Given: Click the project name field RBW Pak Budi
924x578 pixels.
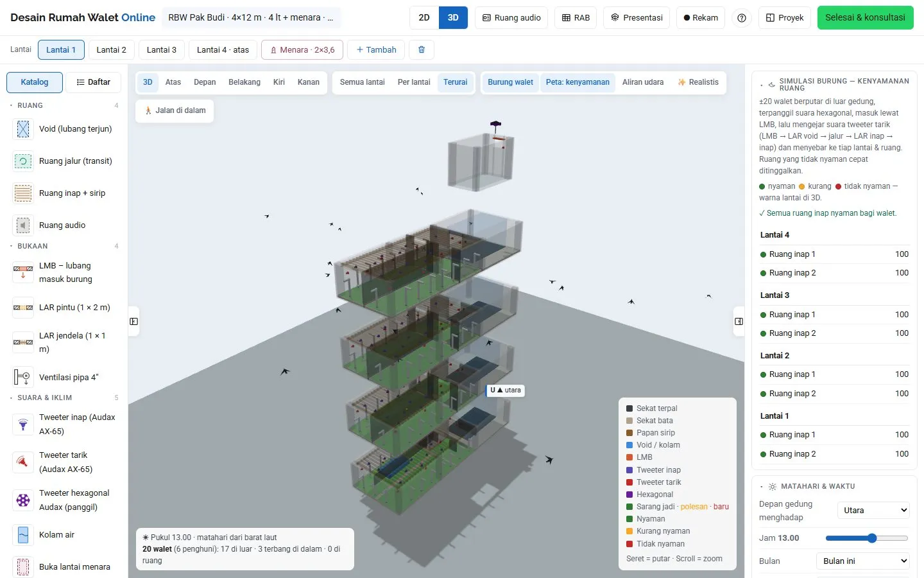Looking at the screenshot, I should pos(251,18).
